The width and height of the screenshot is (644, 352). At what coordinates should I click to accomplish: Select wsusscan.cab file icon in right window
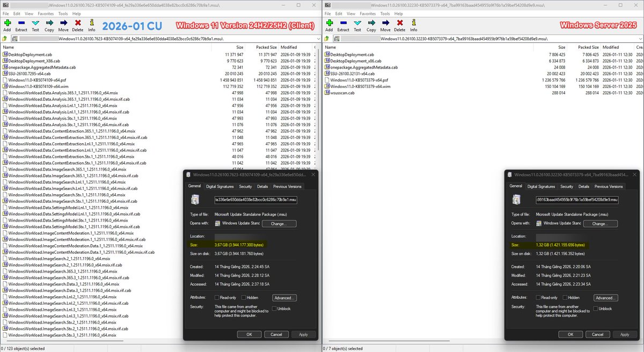tap(327, 92)
